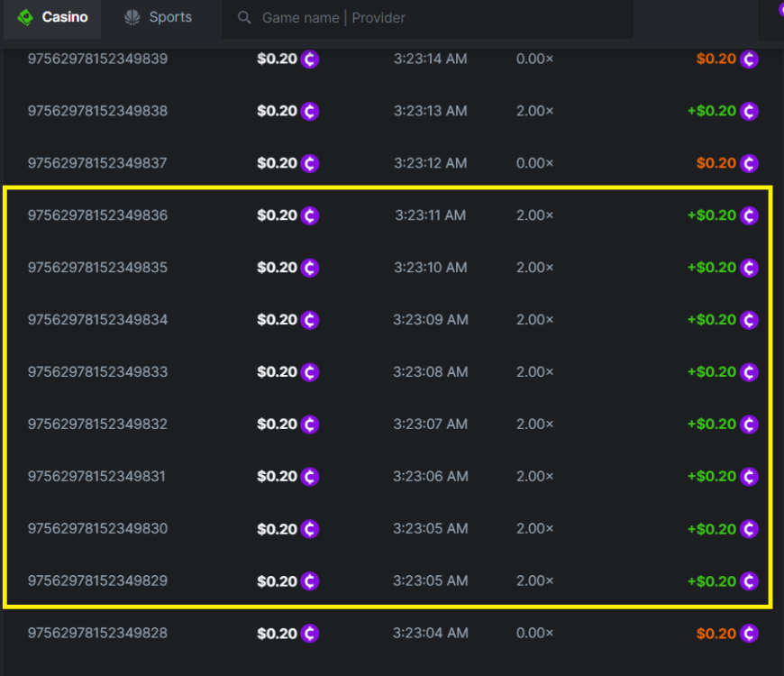
Task: Click the search magnifier icon
Action: [243, 17]
